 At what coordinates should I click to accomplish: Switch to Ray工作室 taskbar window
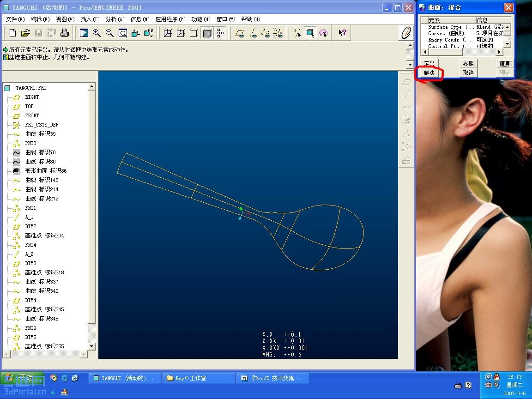[x=199, y=378]
